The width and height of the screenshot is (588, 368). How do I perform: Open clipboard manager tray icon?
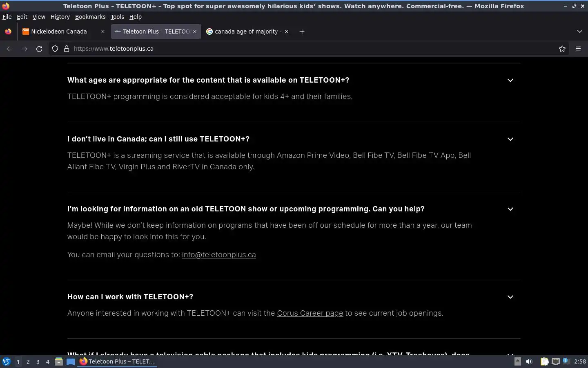[x=544, y=361]
